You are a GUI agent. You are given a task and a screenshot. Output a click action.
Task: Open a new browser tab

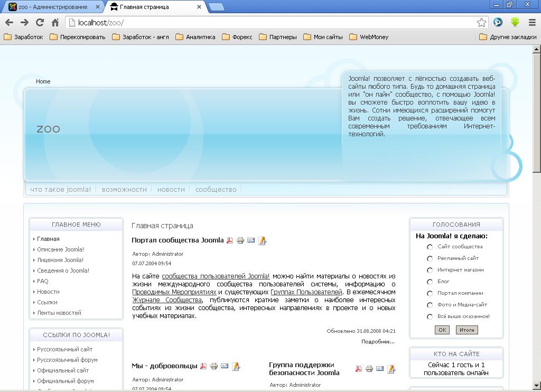coord(217,7)
